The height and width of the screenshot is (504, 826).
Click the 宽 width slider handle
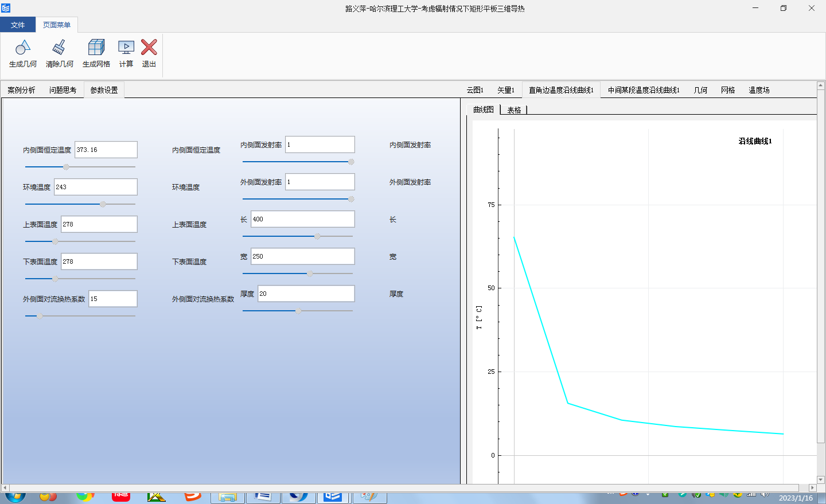(310, 274)
